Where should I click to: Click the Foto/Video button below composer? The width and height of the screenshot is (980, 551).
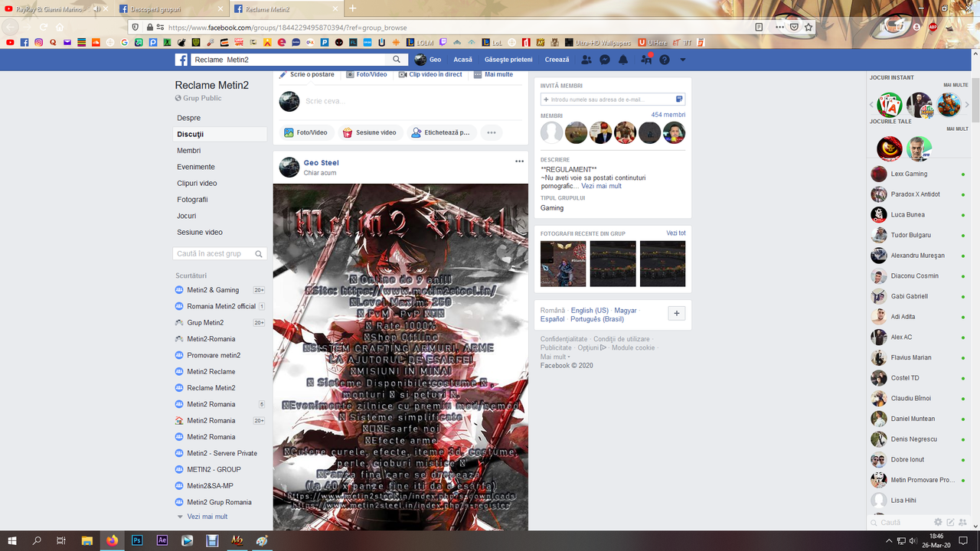pyautogui.click(x=305, y=132)
